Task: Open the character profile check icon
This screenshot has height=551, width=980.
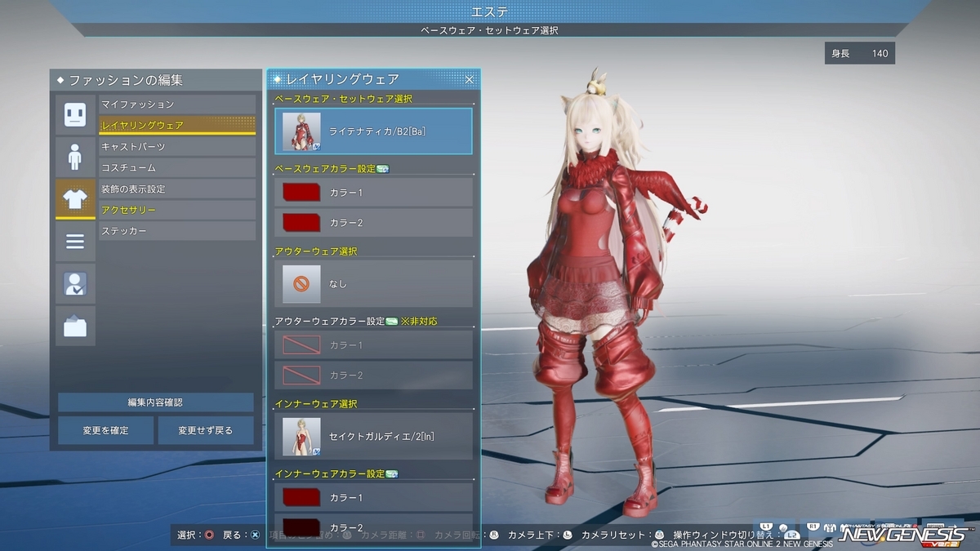Action: pos(75,284)
